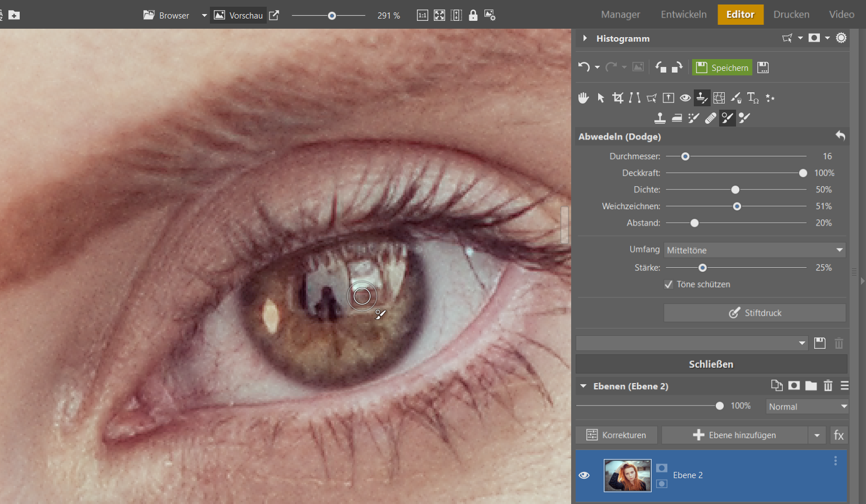This screenshot has height=504, width=866.
Task: Expand the Histogramm panel
Action: click(585, 38)
